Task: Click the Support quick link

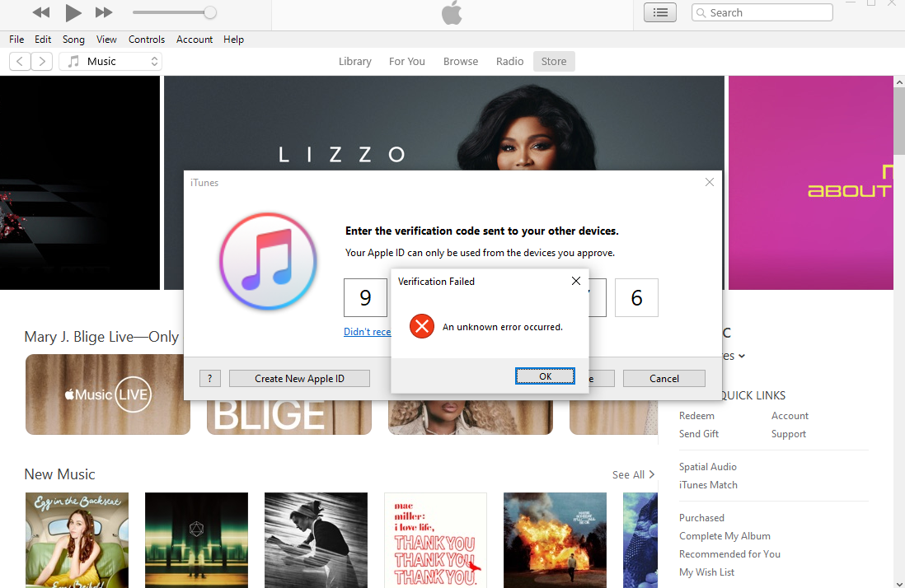Action: coord(789,433)
